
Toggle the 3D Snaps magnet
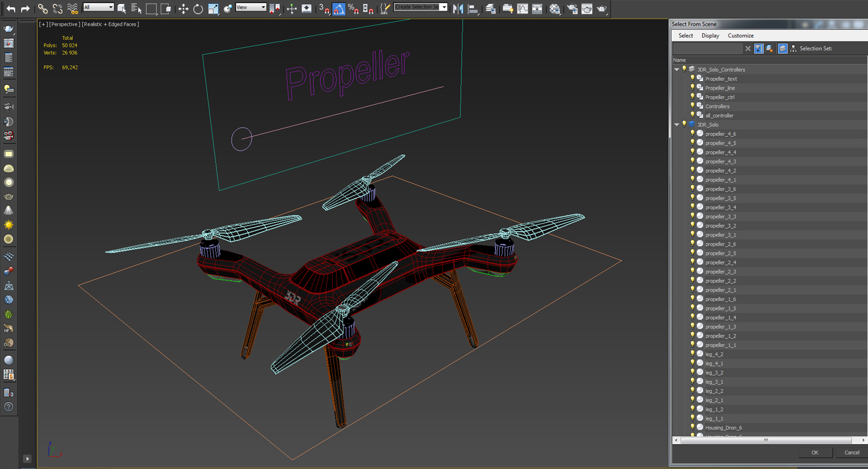point(324,8)
